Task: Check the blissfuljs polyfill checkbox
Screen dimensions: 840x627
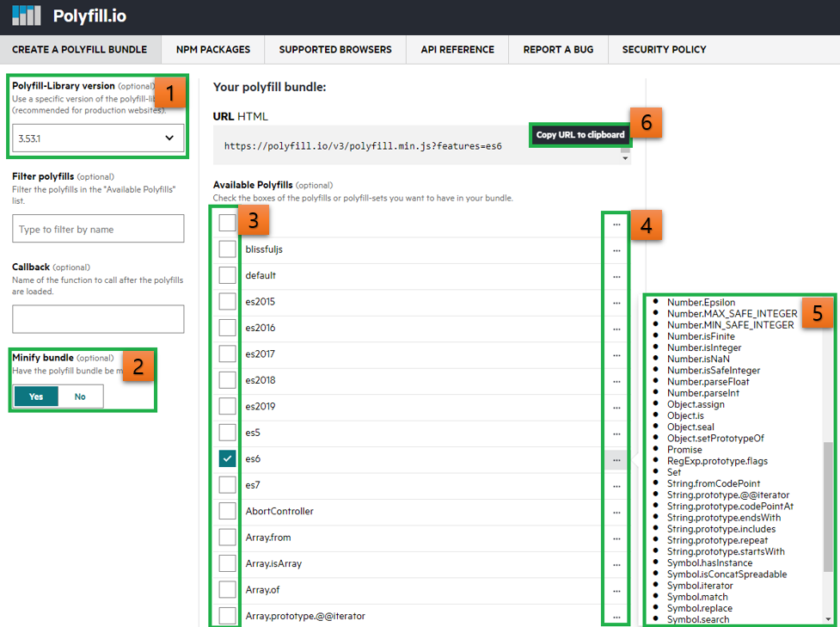Action: (227, 249)
